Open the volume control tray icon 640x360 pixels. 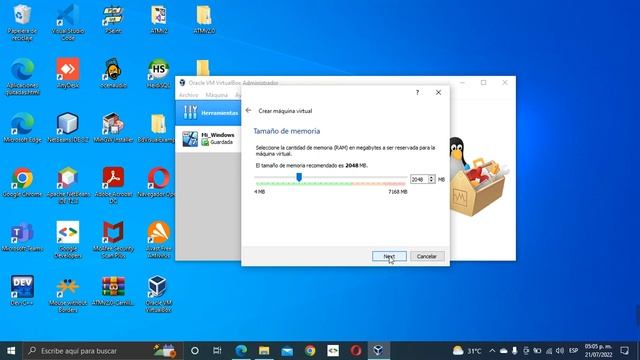pos(560,351)
